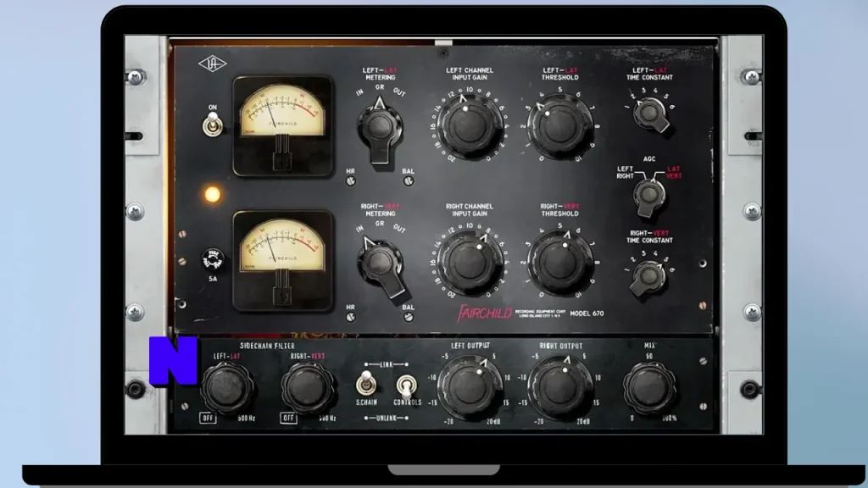The height and width of the screenshot is (488, 868).
Task: Adjust the Right-Vert Threshold knob
Action: click(559, 263)
